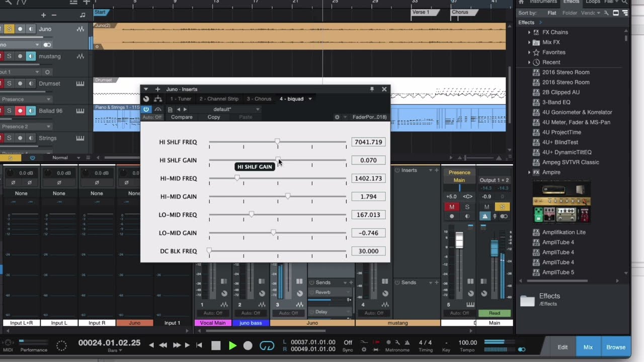Select next preset arrow in plugin header

click(x=185, y=109)
